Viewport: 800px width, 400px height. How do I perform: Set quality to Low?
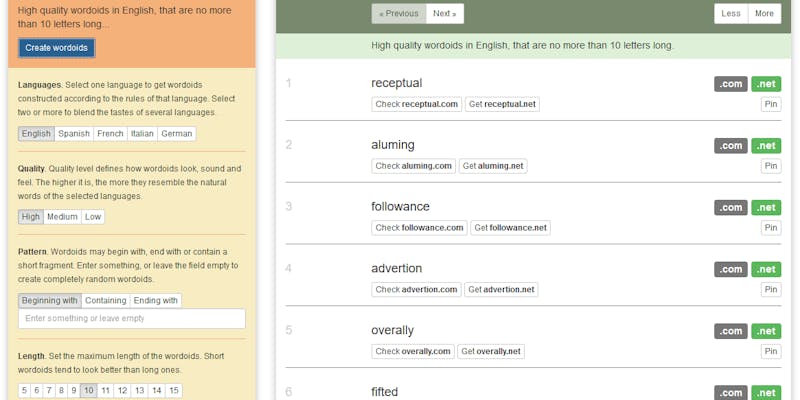pos(93,217)
